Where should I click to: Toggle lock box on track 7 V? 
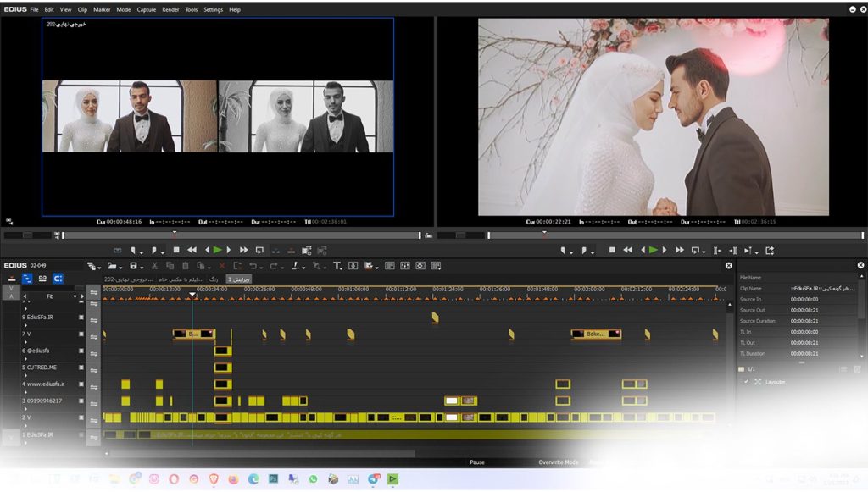click(81, 334)
